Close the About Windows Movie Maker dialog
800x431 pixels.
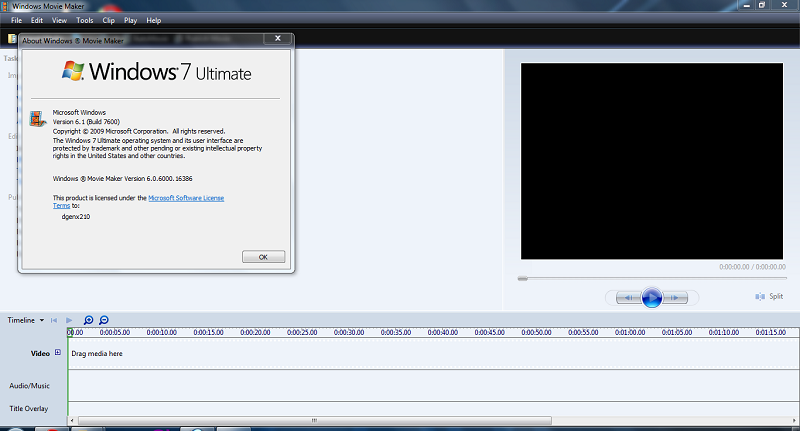click(278, 38)
